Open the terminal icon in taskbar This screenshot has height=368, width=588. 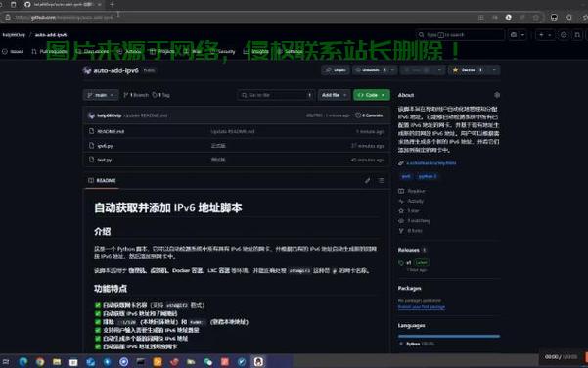141,361
